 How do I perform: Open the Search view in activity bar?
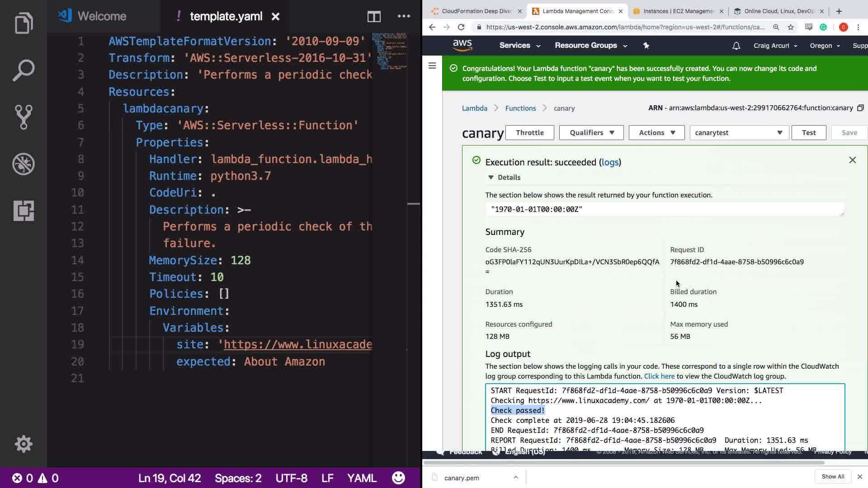[24, 70]
